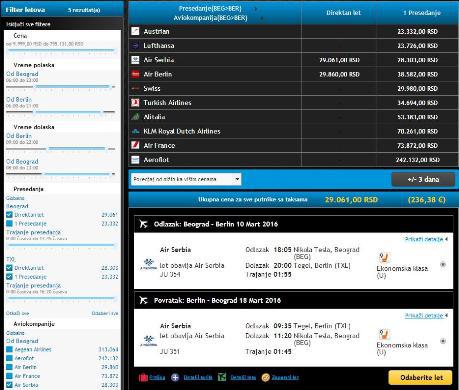The image size is (459, 390).
Task: Toggle the Air Serbia airline filter checkbox
Action: click(x=9, y=385)
